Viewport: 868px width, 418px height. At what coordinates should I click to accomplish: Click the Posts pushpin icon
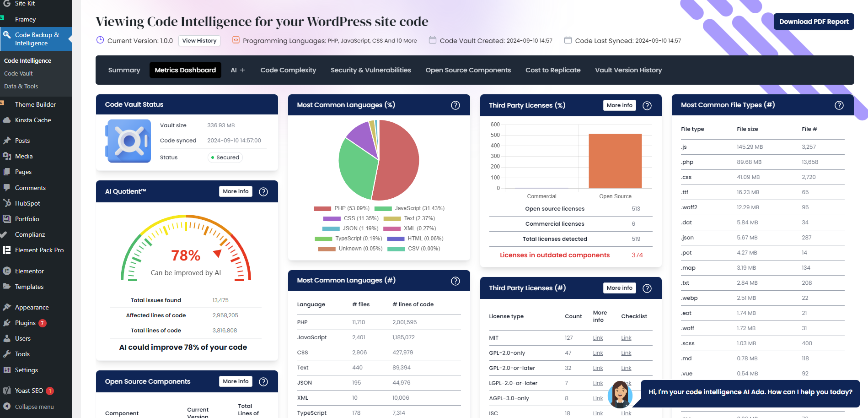6,141
